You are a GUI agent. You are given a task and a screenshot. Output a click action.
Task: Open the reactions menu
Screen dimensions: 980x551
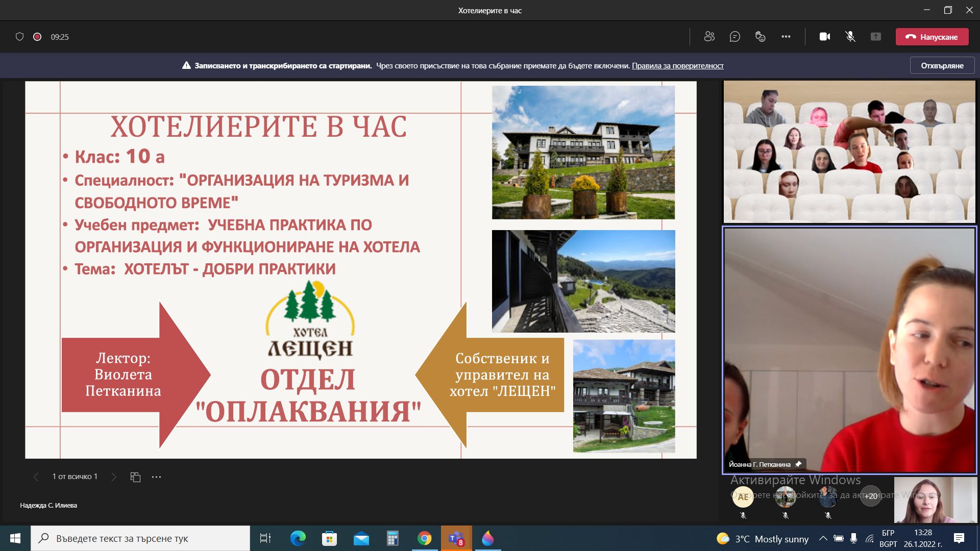tap(760, 37)
